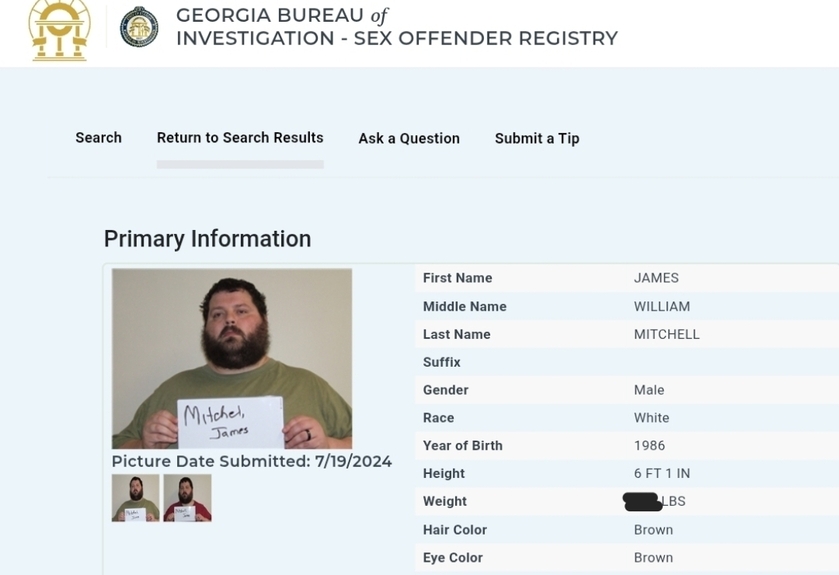Select the Submit a Tip link
839x575 pixels.
[x=537, y=139]
